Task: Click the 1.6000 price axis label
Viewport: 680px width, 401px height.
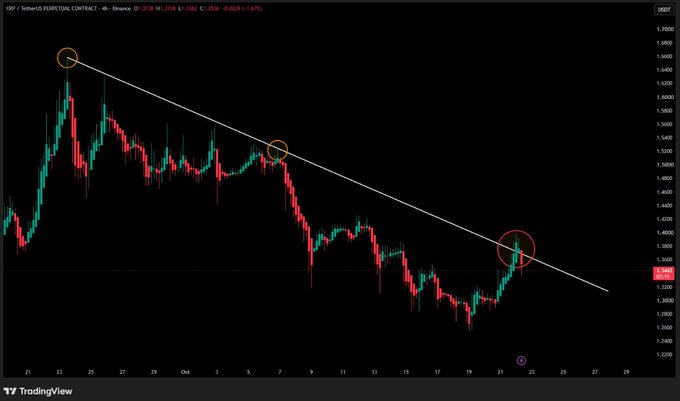Action: (665, 97)
